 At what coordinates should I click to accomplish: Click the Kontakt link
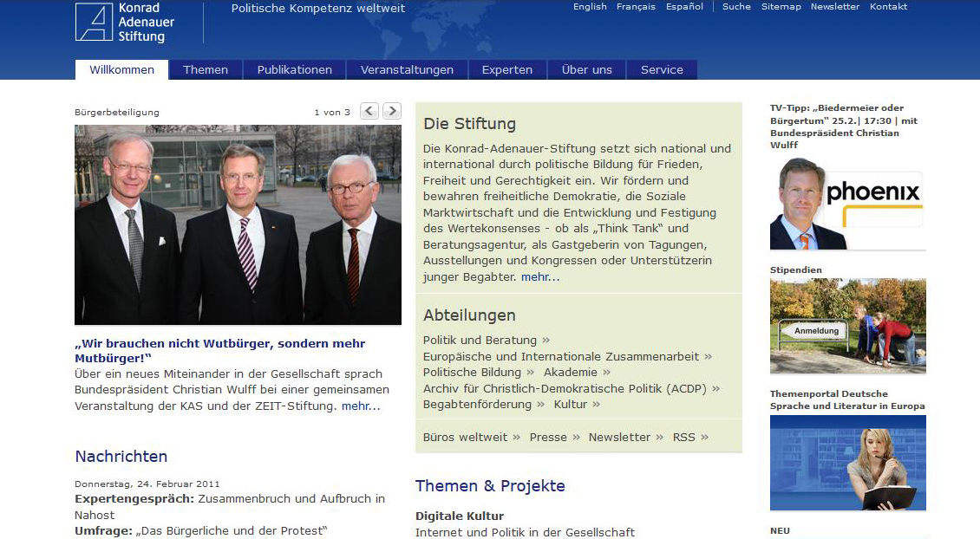pyautogui.click(x=888, y=7)
